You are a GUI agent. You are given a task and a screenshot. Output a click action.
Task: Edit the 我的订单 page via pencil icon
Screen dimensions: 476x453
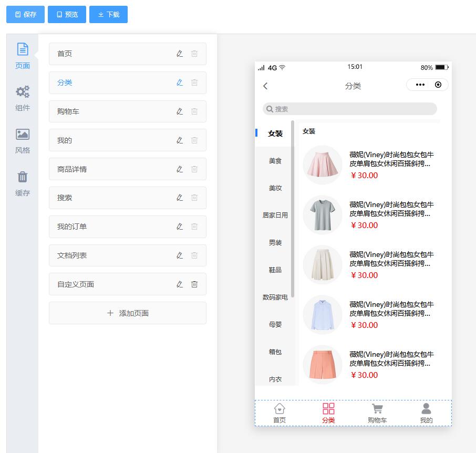tap(180, 226)
